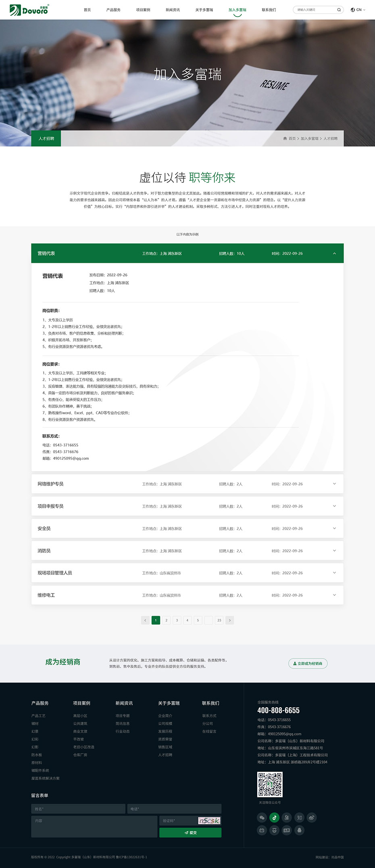The width and height of the screenshot is (375, 868).
Task: Click the search magnifier icon
Action: coord(339,10)
